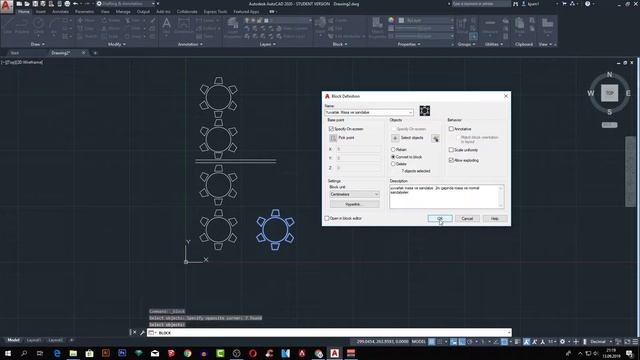Image resolution: width=640 pixels, height=360 pixels.
Task: Switch to the Start file tab
Action: (15, 53)
